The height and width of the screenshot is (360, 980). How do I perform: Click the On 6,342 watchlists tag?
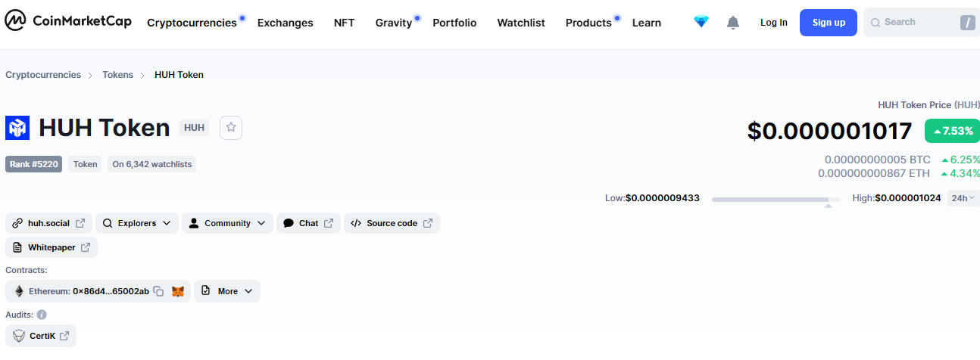point(152,164)
